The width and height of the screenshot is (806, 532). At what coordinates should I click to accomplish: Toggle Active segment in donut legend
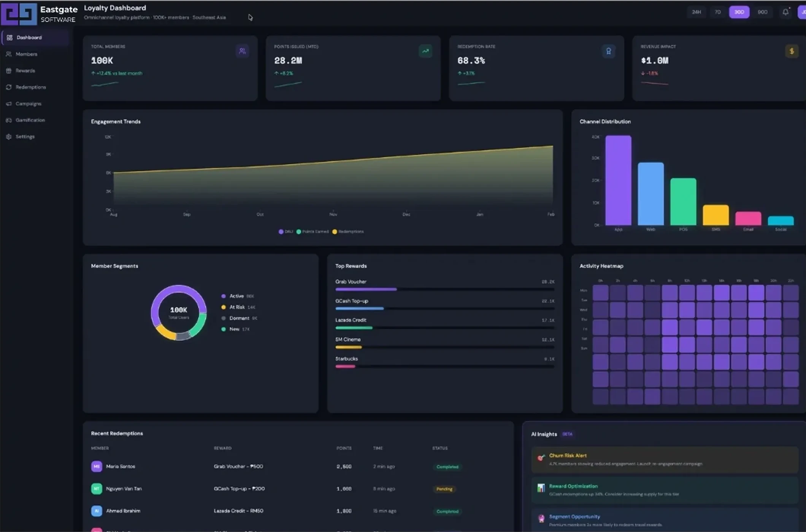(238, 296)
